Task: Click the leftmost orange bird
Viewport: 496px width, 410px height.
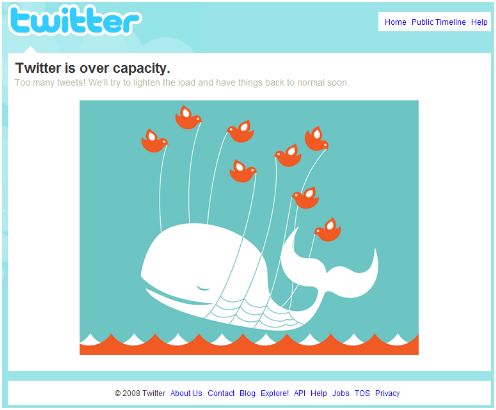Action: (154, 141)
